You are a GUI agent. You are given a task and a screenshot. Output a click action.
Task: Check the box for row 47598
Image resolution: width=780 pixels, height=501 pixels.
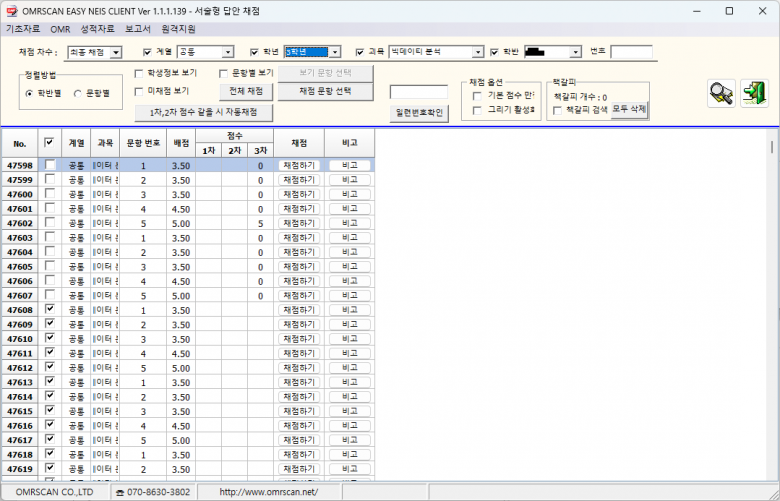50,165
